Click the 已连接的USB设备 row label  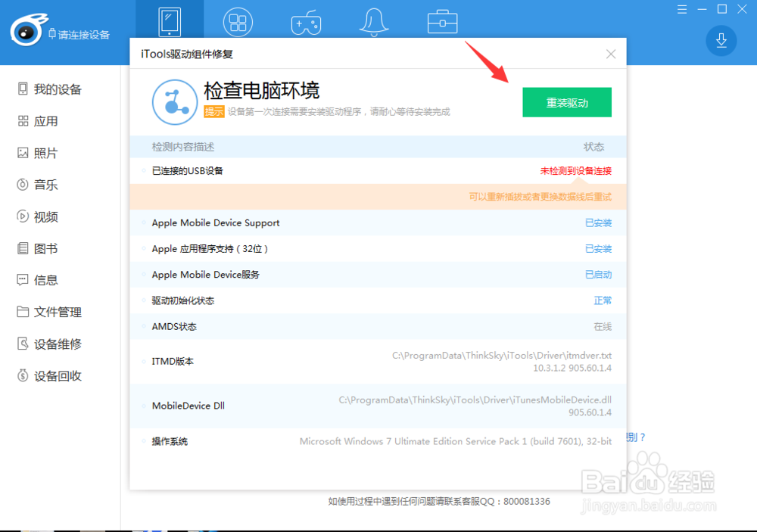click(187, 171)
